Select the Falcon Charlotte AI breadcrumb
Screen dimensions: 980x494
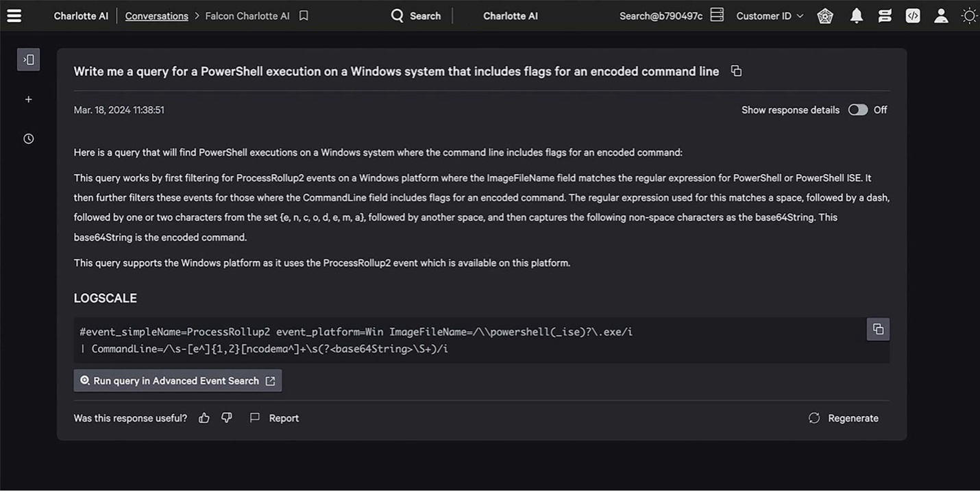(247, 16)
